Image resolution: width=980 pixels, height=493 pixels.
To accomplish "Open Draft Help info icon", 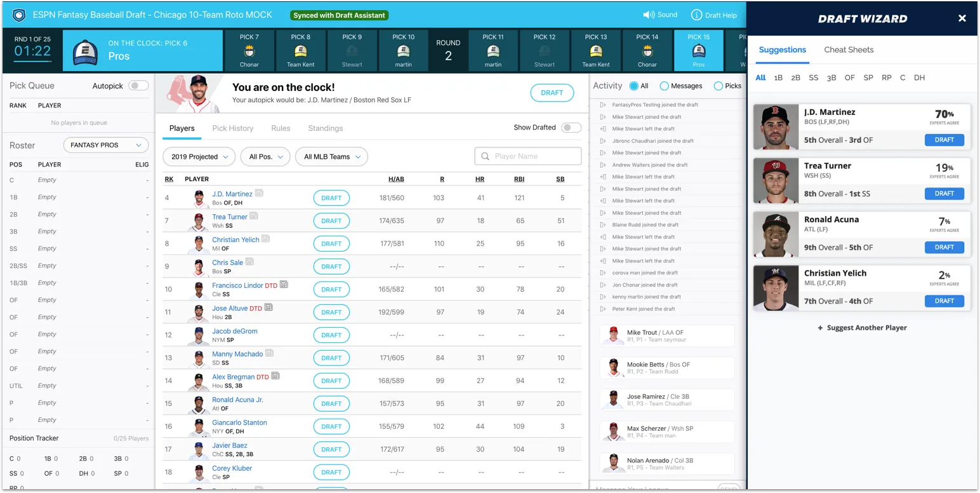I will click(x=696, y=15).
